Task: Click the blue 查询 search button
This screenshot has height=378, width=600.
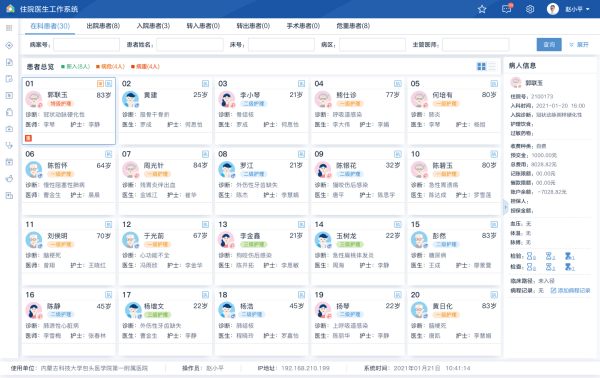Action: [x=549, y=45]
